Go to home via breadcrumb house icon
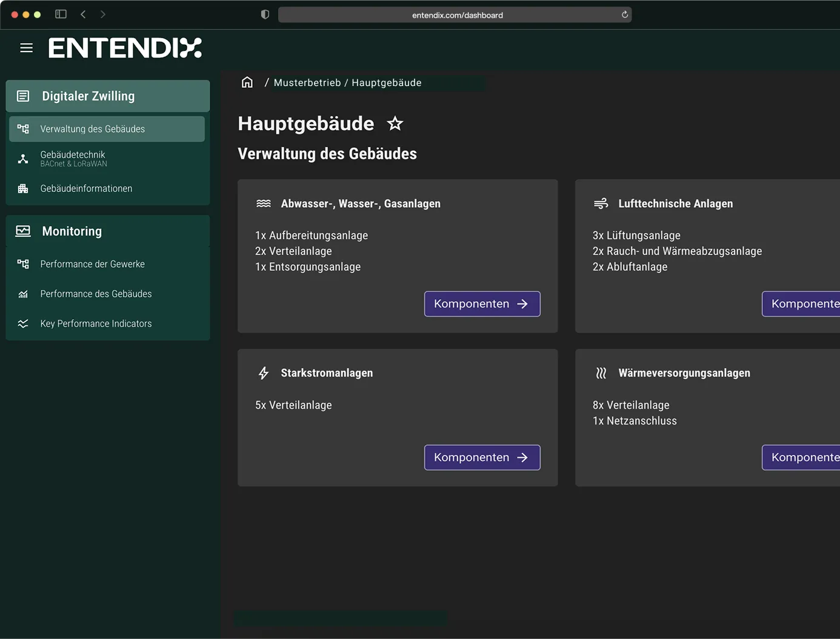This screenshot has height=639, width=840. tap(247, 82)
